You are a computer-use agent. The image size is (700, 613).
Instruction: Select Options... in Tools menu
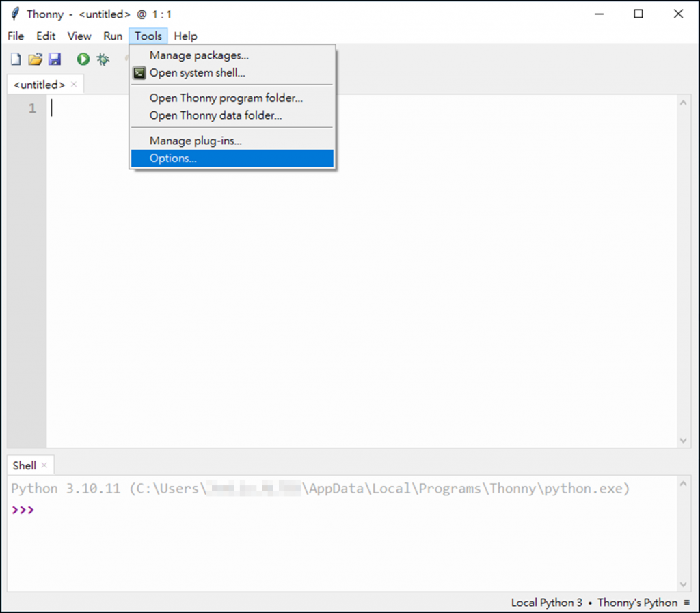tap(232, 158)
